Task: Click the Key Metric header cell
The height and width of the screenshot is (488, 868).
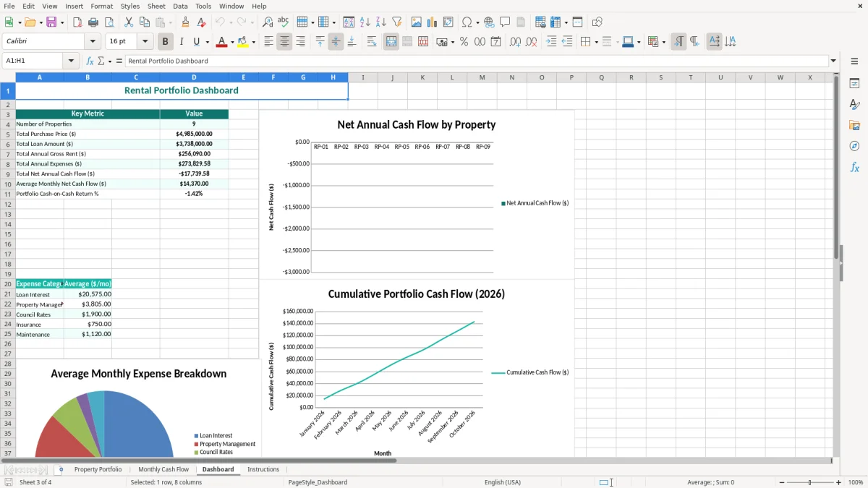Action: pyautogui.click(x=88, y=114)
